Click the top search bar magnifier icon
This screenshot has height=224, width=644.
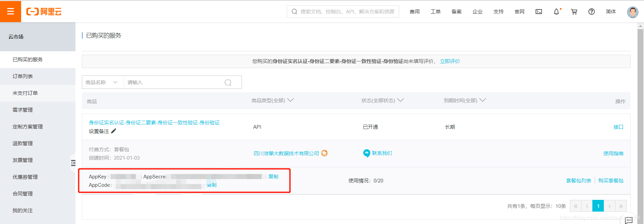tap(294, 12)
